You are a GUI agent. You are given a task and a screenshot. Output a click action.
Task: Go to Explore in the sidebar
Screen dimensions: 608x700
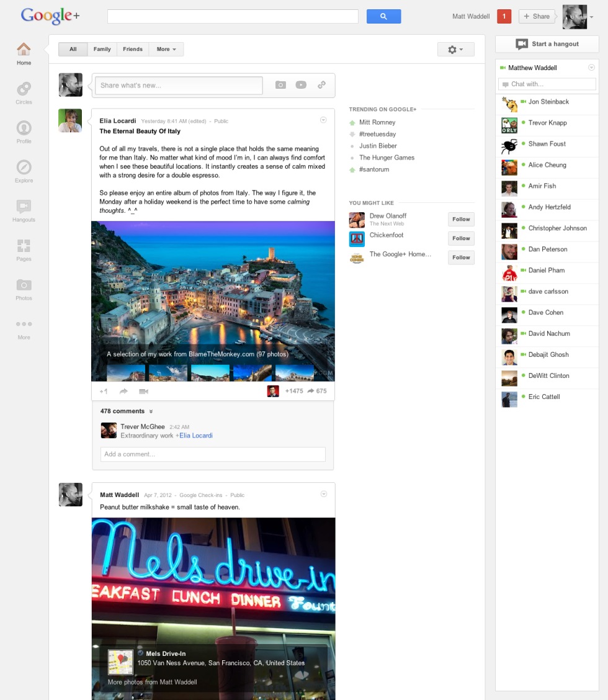click(x=24, y=169)
